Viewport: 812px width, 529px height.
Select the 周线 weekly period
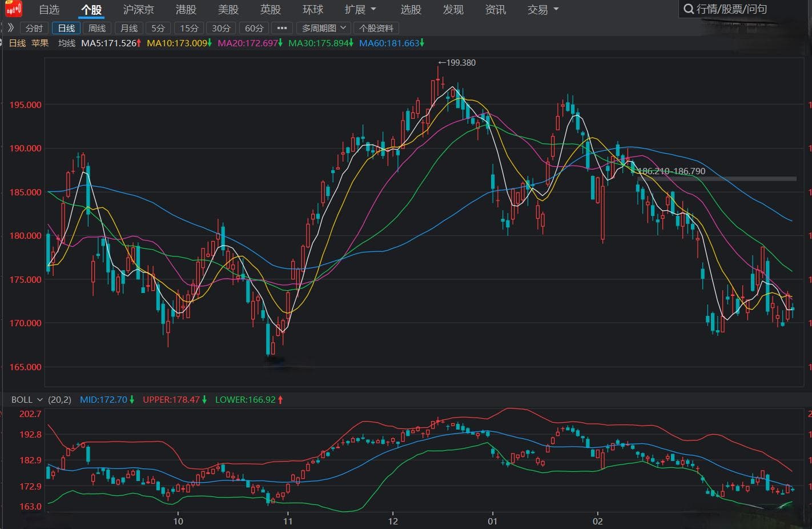97,28
